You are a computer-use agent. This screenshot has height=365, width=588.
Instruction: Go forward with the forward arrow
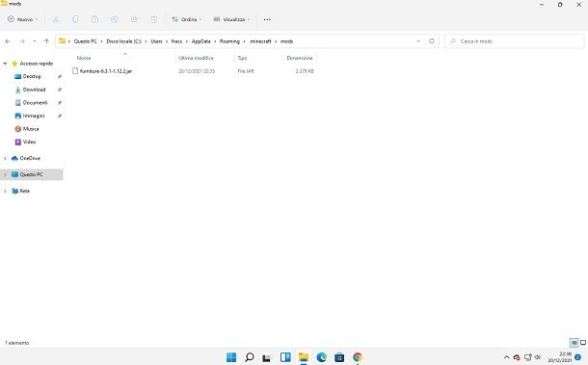click(x=22, y=41)
